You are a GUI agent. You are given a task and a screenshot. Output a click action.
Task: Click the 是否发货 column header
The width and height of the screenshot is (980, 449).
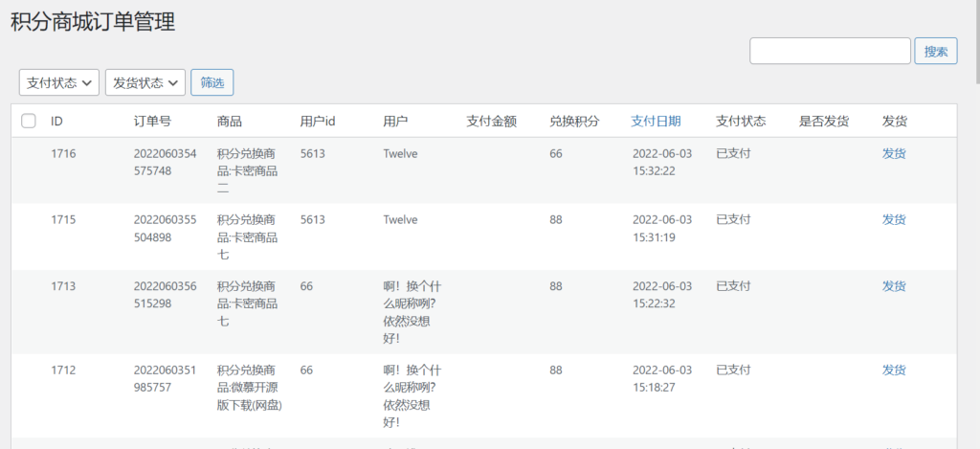pos(824,122)
